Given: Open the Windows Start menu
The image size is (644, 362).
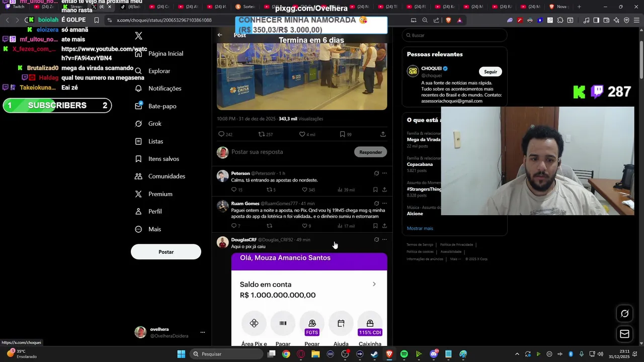Looking at the screenshot, I should 181,354.
